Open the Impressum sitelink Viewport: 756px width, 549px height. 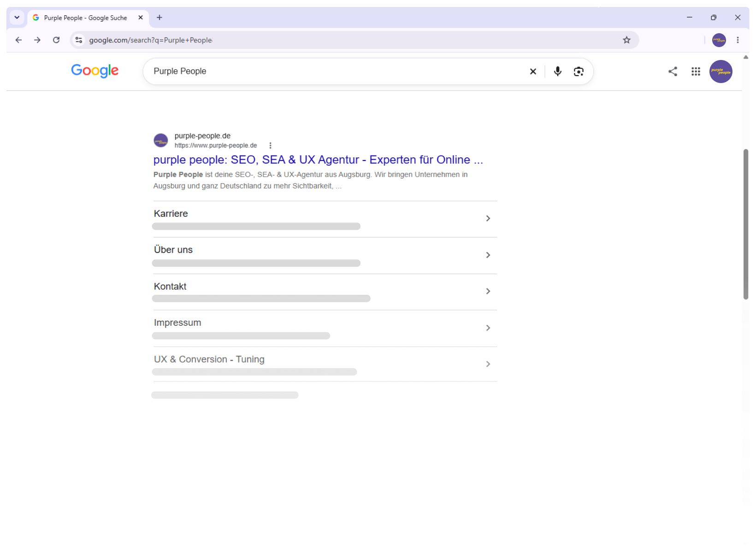point(177,322)
